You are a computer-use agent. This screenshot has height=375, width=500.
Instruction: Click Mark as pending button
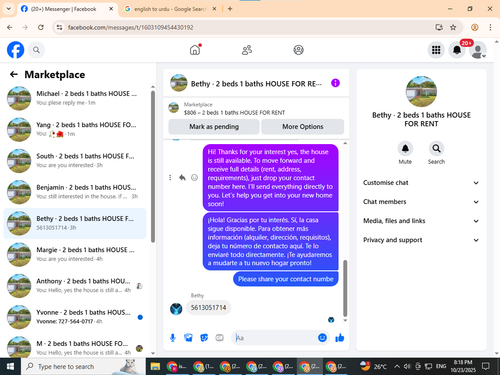(214, 127)
